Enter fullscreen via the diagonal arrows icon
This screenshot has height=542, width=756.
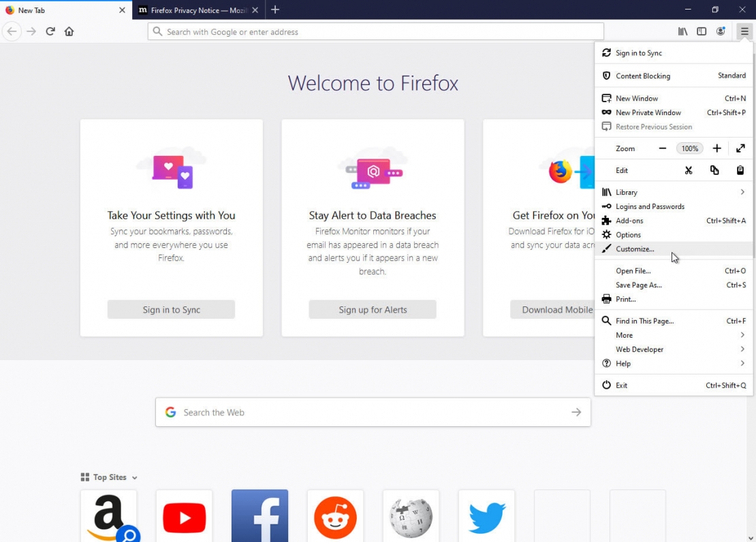tap(741, 148)
